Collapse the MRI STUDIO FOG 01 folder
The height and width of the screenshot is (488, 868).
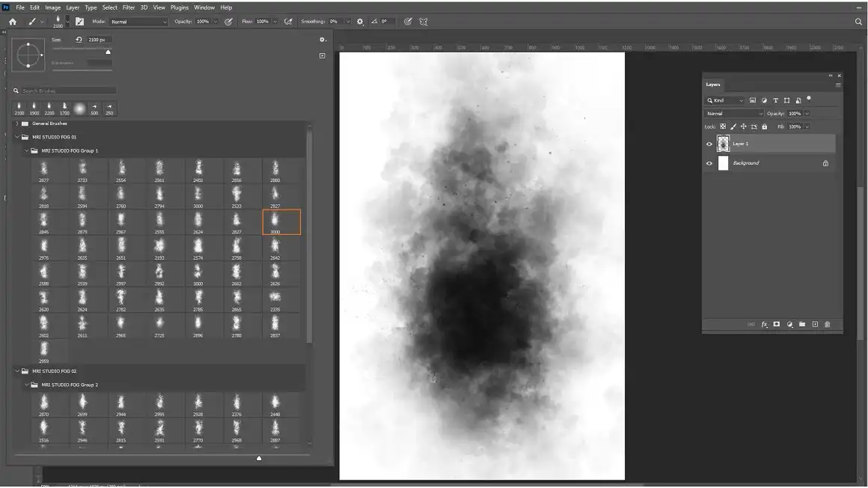pos(17,137)
